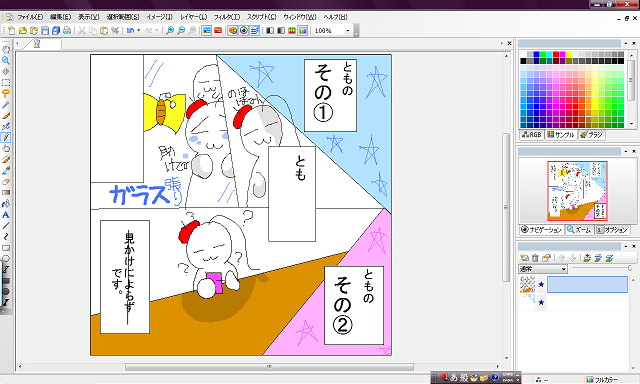Open an existing file from folder icon

tap(22, 31)
